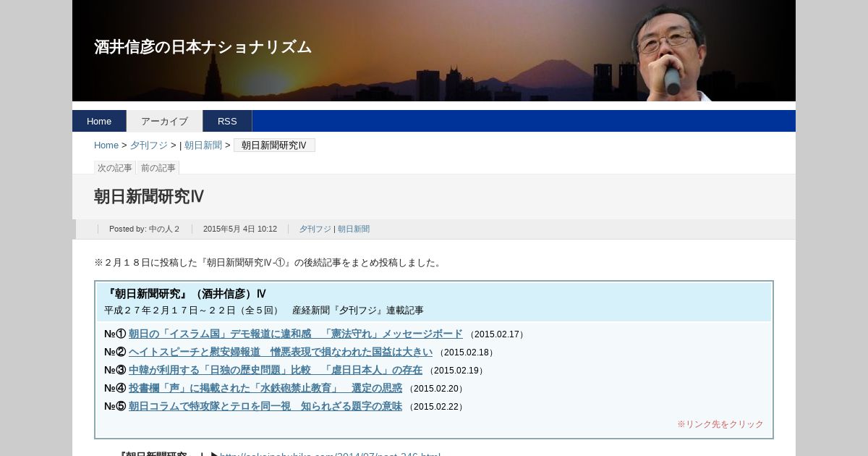Viewport: 868px width, 456px height.
Task: Click the date （2015.02.22） text
Action: [x=436, y=407]
